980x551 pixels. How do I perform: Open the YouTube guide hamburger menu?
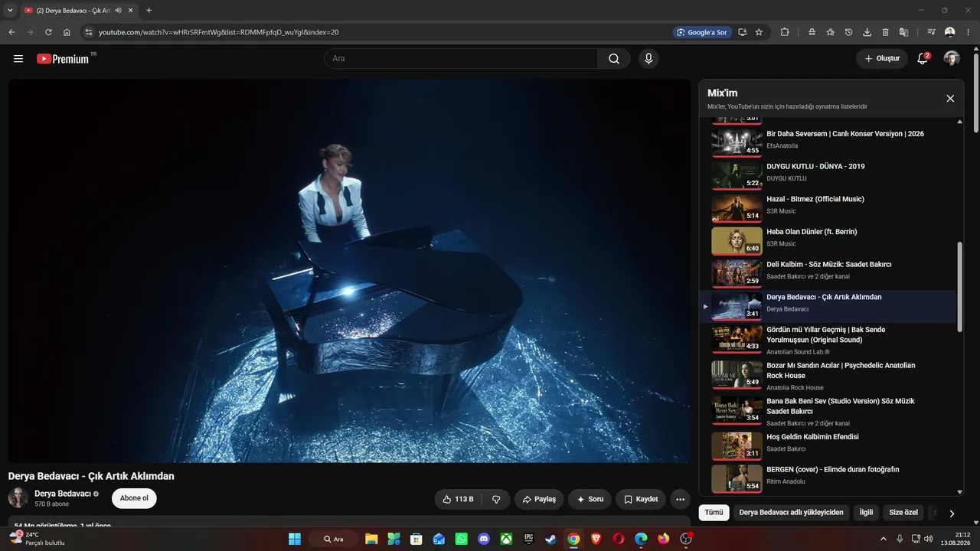tap(18, 58)
